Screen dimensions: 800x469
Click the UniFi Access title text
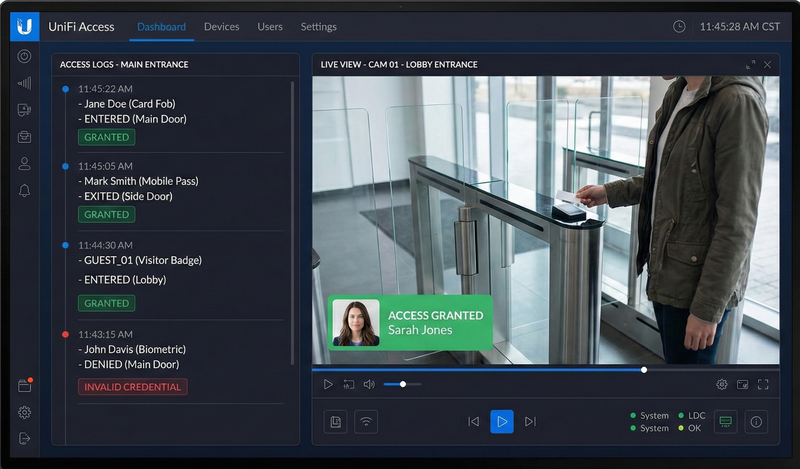tap(81, 27)
